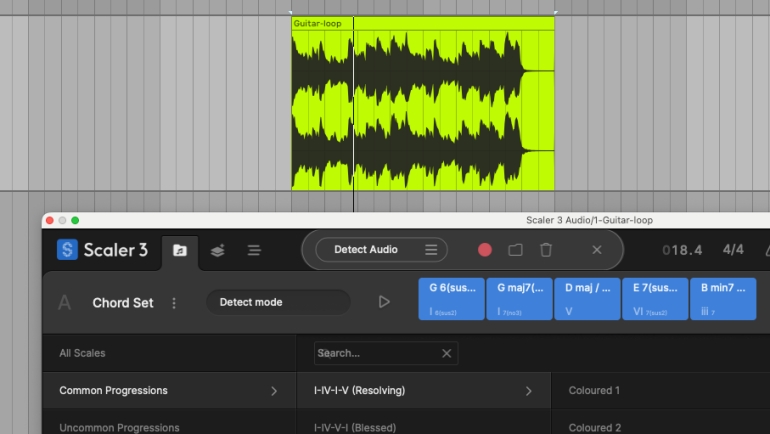Viewport: 770px width, 434px height.
Task: Close the Detect Audio bar with X
Action: coord(597,250)
